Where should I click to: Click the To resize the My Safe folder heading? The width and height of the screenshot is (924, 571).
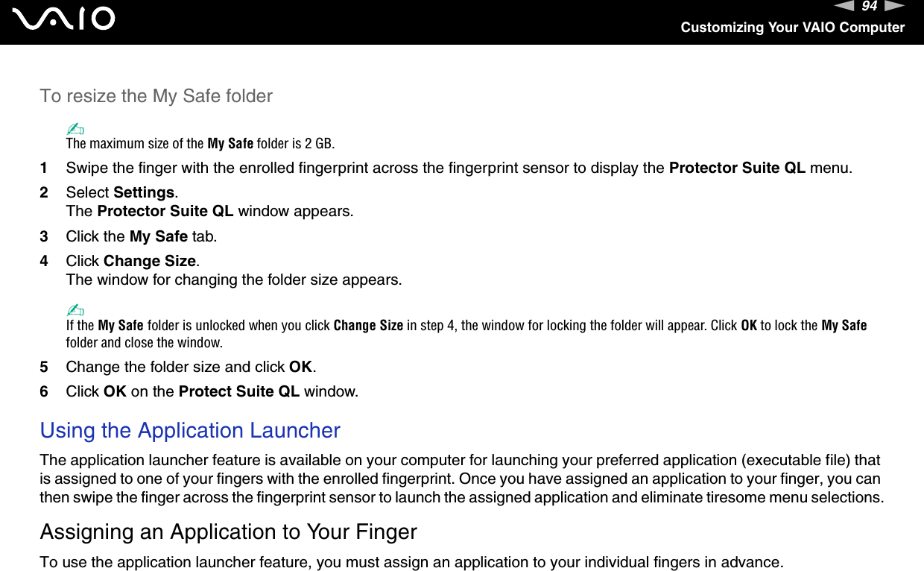pyautogui.click(x=156, y=96)
